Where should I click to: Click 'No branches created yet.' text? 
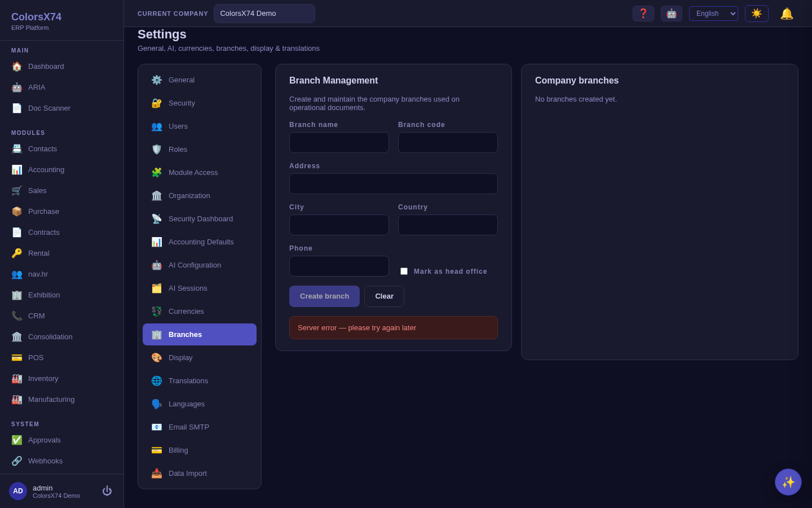pyautogui.click(x=576, y=99)
